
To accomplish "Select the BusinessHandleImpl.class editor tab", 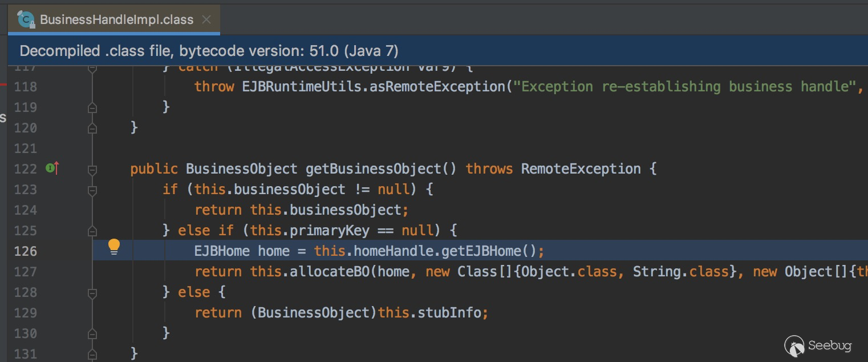I will (x=116, y=19).
